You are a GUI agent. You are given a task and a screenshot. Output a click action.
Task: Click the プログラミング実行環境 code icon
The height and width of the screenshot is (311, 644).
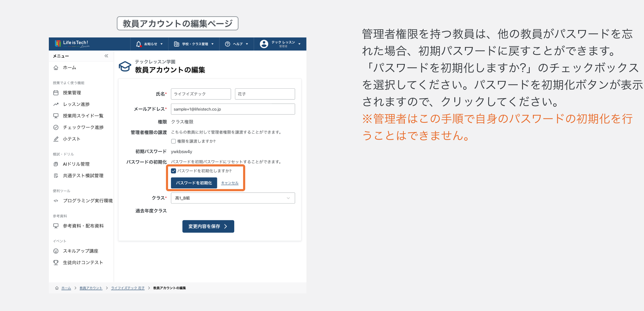pos(56,201)
